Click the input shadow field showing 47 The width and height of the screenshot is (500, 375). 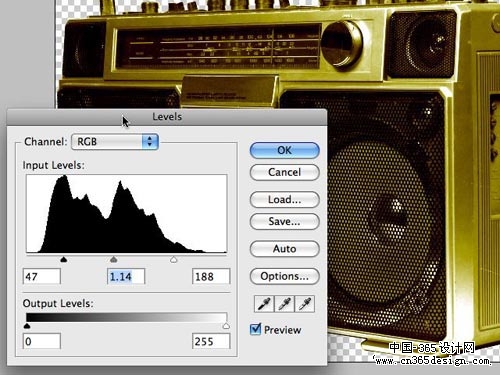pos(42,277)
